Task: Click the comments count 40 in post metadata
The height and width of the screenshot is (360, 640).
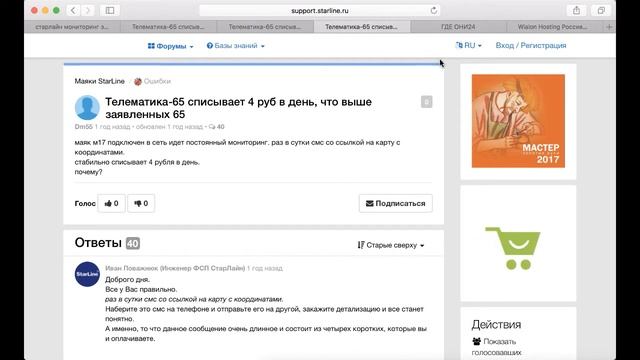Action: tap(216, 127)
